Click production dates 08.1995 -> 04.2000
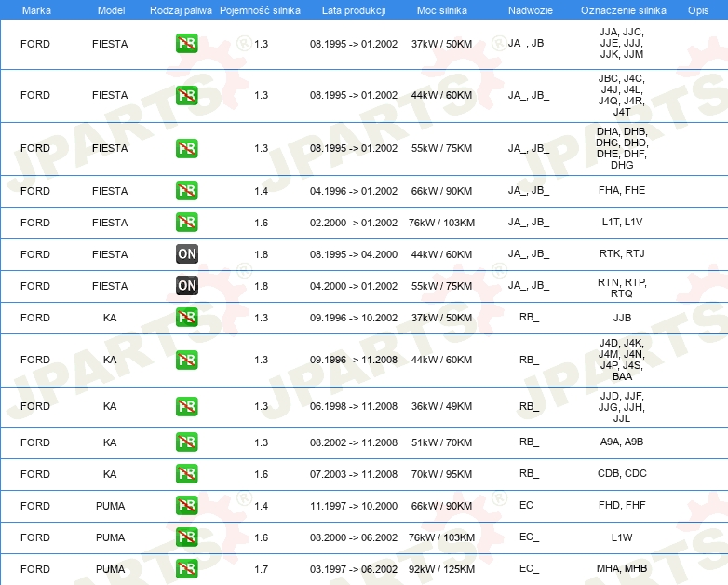Image resolution: width=728 pixels, height=585 pixels. coord(354,254)
